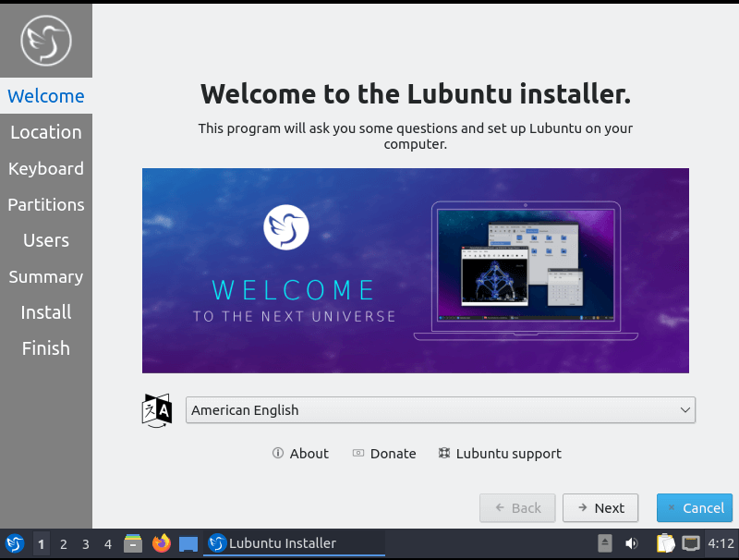Image resolution: width=739 pixels, height=560 pixels.
Task: Click the Lubuntu hummingbird logo in sidebar
Action: [45, 41]
